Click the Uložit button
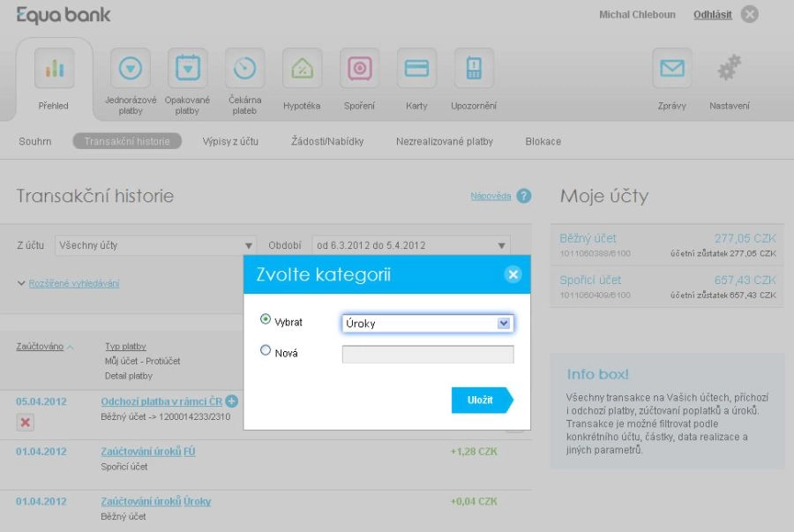The height and width of the screenshot is (532, 794). (x=481, y=400)
